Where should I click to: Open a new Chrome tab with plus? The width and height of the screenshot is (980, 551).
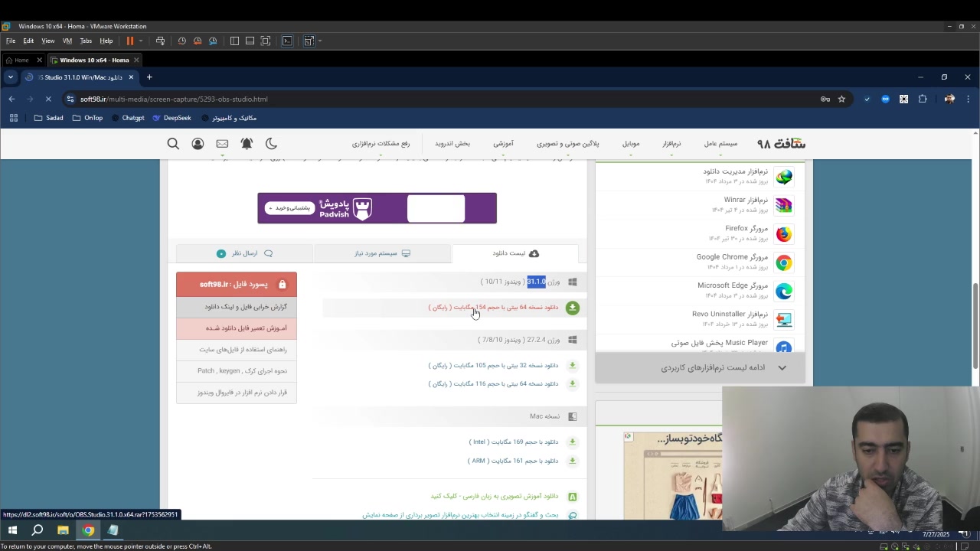(149, 77)
